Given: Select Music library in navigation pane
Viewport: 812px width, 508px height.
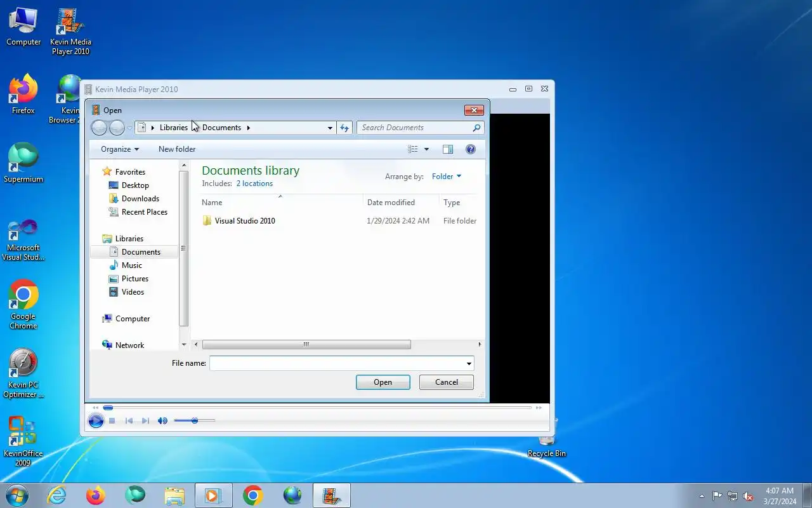Looking at the screenshot, I should 131,265.
